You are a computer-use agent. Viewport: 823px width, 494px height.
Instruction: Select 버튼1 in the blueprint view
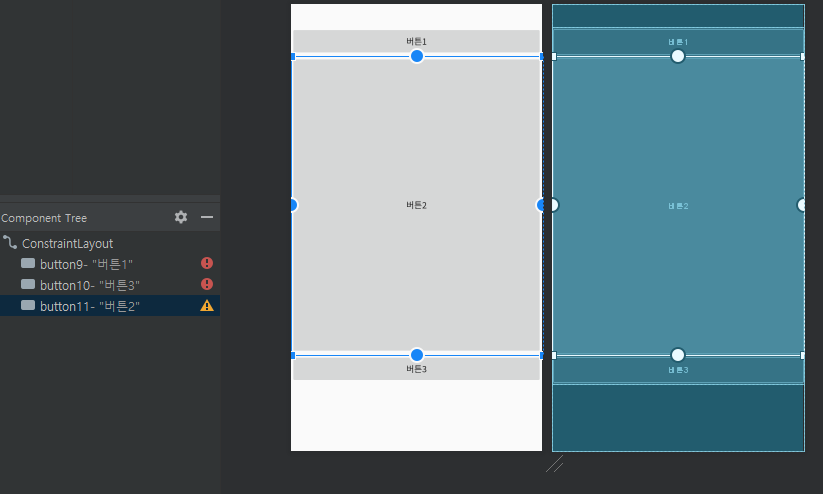click(x=678, y=42)
